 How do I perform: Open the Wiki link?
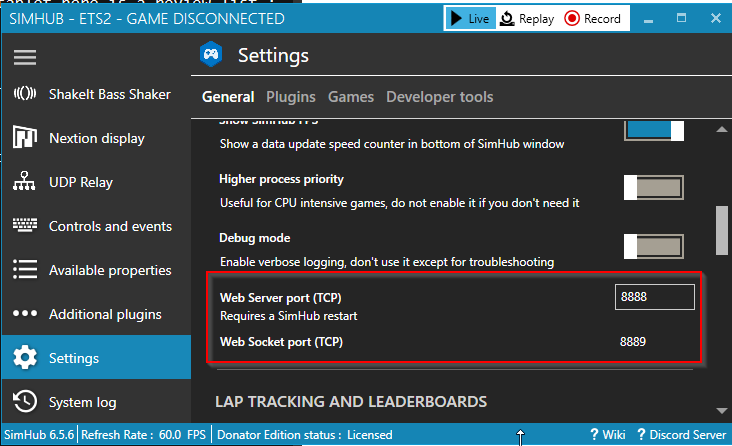pyautogui.click(x=607, y=435)
